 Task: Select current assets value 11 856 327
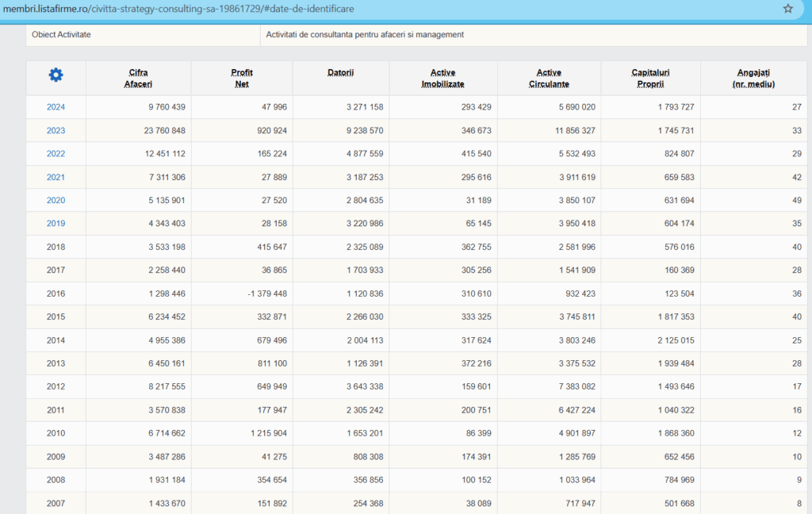pos(576,131)
